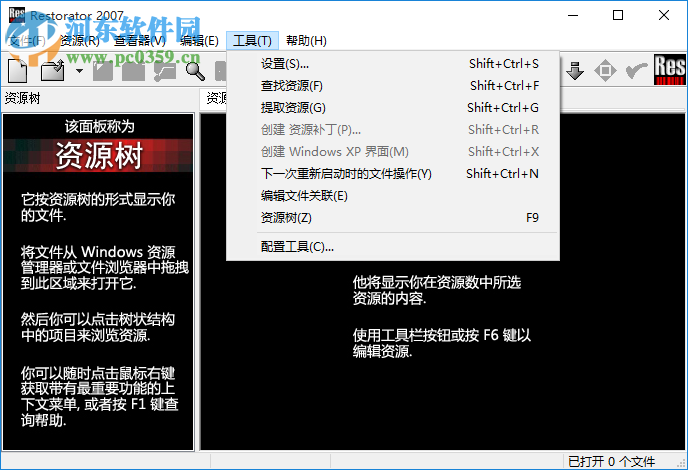The image size is (688, 470).
Task: Click status bar text 已打开 0 个文件
Action: 611,462
